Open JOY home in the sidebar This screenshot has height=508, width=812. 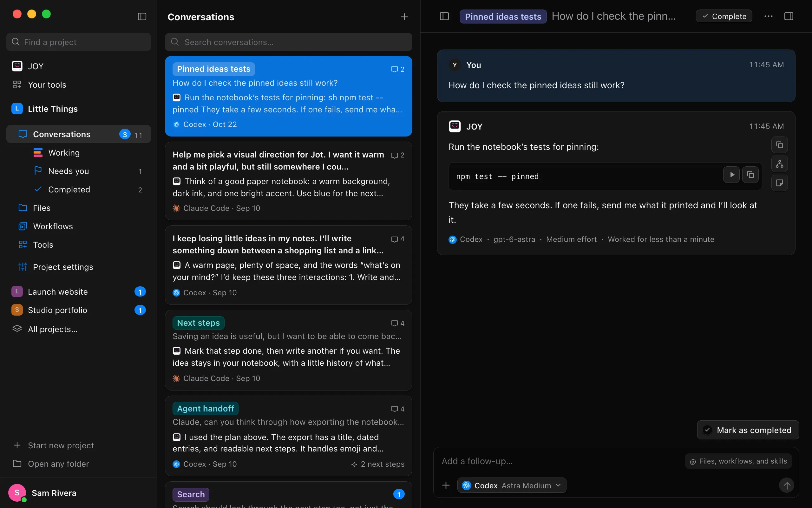click(x=79, y=66)
